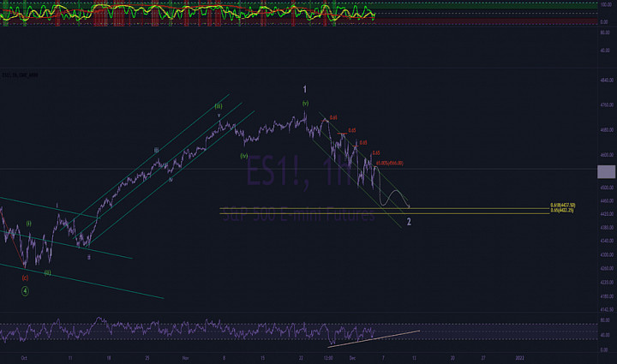617x364 pixels.
Task: Click the red 65.00%(4566.00) retracement label
Action: 390,163
